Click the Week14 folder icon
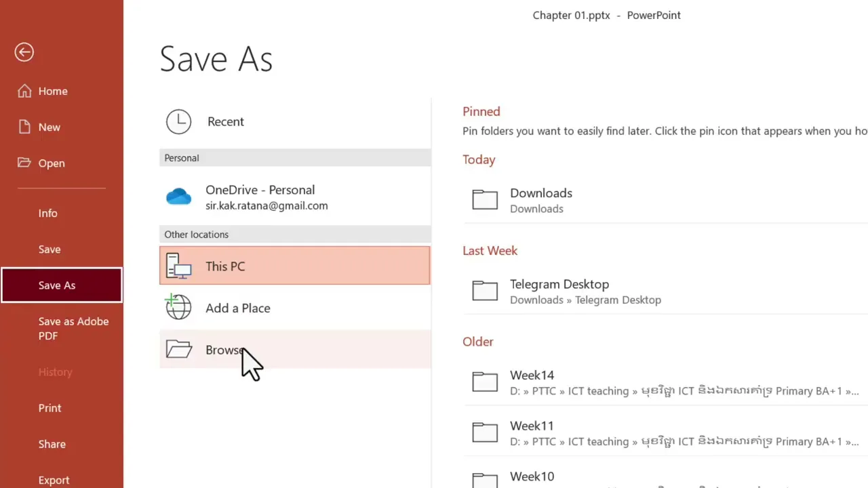The image size is (868, 488). [485, 382]
